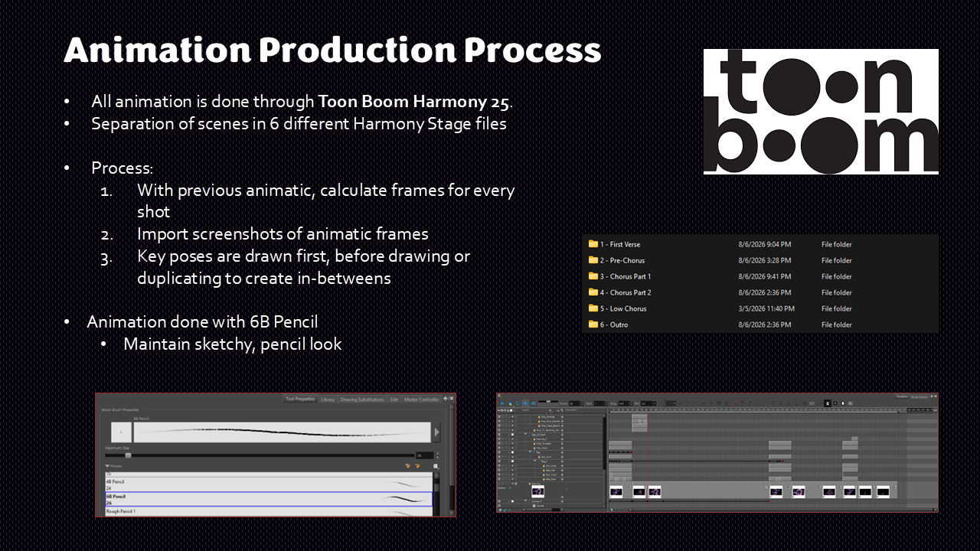Open the Master Controller tab
Image resolution: width=980 pixels, height=551 pixels.
(x=421, y=399)
